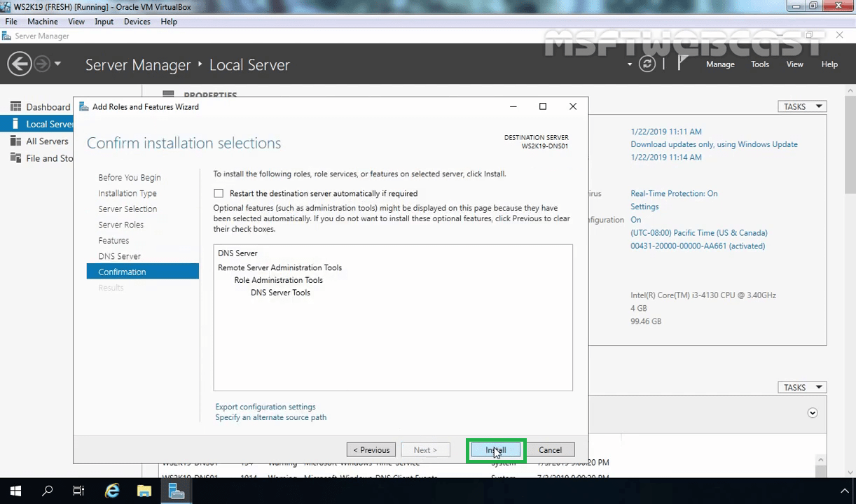Open Task View from the taskbar

pyautogui.click(x=78, y=491)
